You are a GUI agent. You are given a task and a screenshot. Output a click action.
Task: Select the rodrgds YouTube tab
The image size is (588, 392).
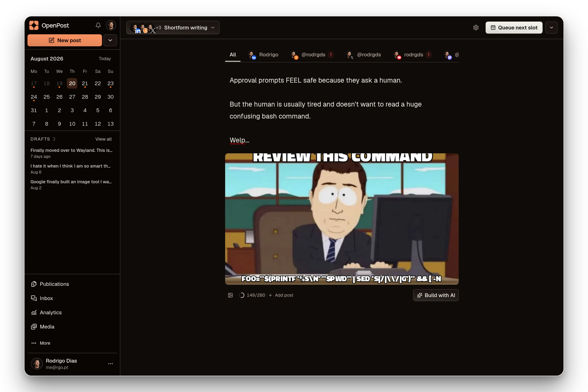point(412,55)
